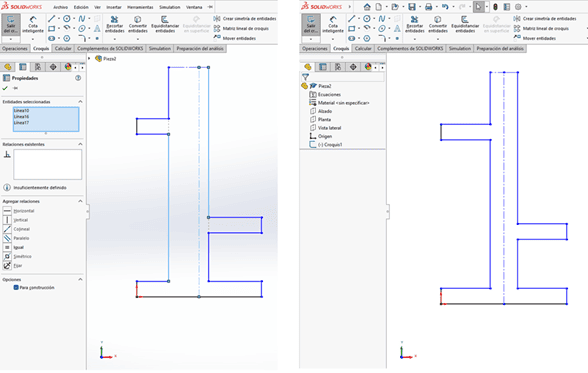
Task: Switch to Simulation tab in right window
Action: tap(460, 48)
